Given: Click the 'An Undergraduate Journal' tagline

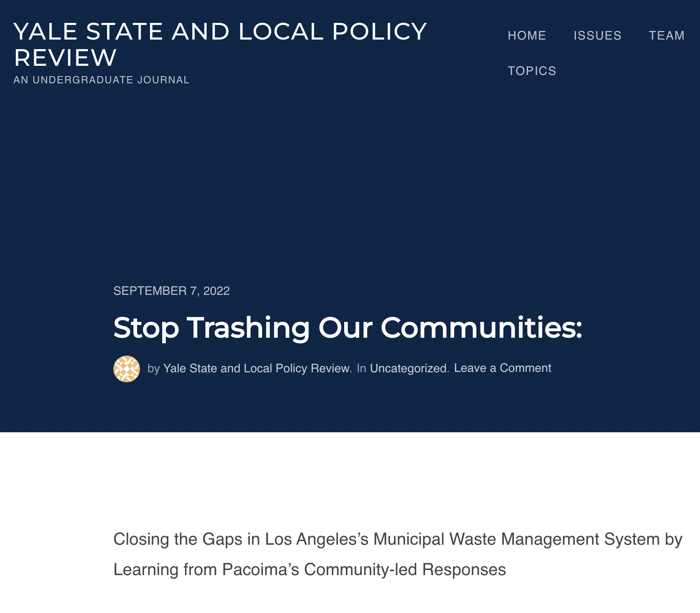Looking at the screenshot, I should point(101,80).
